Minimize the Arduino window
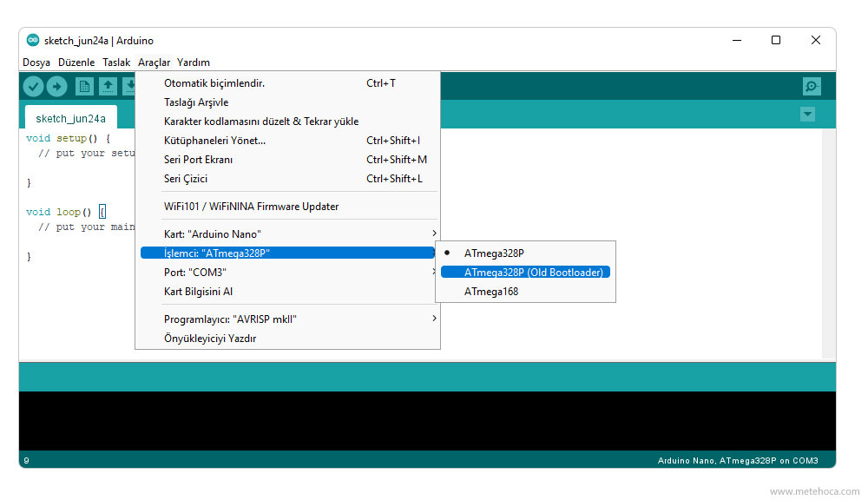868x500 pixels. point(737,41)
